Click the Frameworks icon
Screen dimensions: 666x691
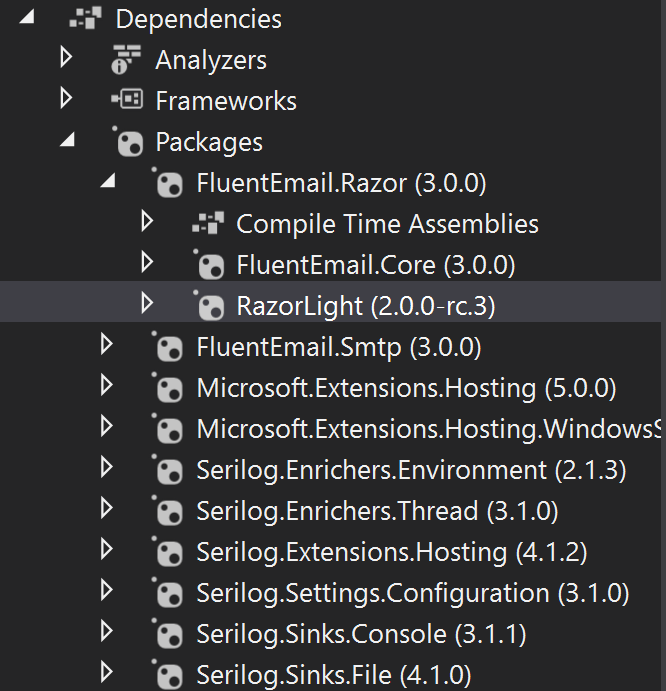(x=127, y=99)
